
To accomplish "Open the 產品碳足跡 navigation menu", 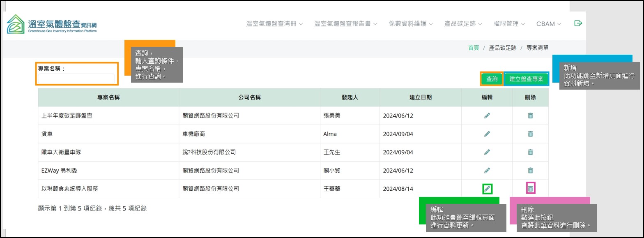I will tap(463, 24).
